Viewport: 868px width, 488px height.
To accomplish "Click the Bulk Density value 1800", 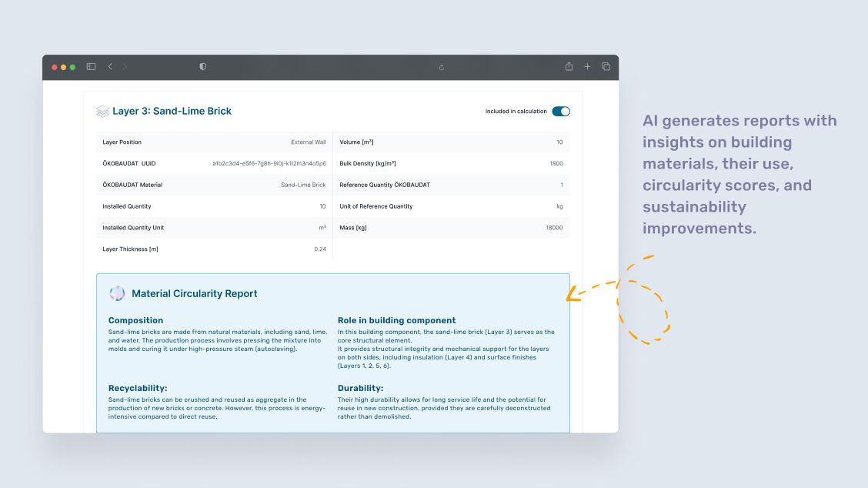I will coord(556,163).
